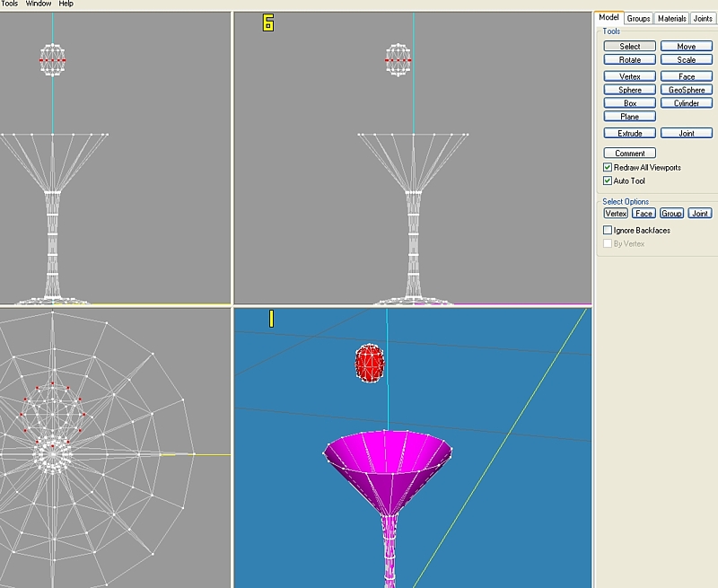Uncheck the Auto Tool option
Viewport: 718px width, 588px height.
tap(609, 181)
